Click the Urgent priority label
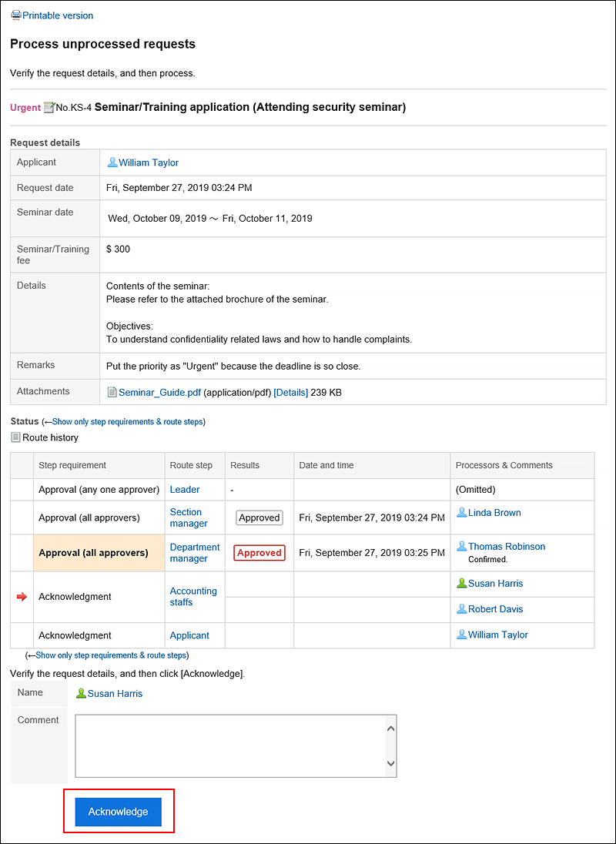The image size is (616, 844). coord(25,108)
